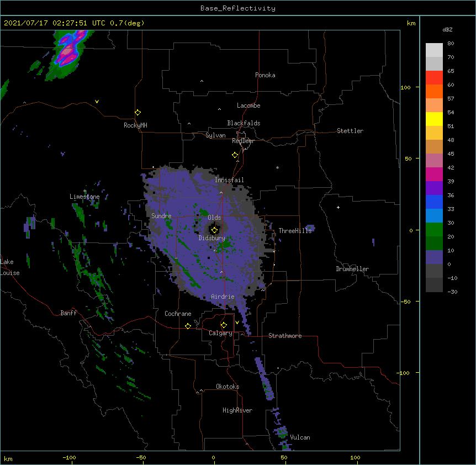Click the Stettler city label

pos(350,131)
